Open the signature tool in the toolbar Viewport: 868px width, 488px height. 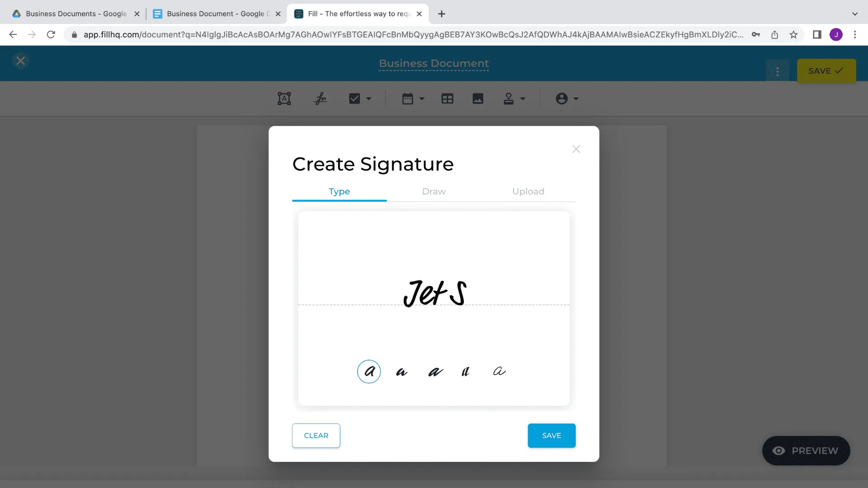tap(320, 98)
